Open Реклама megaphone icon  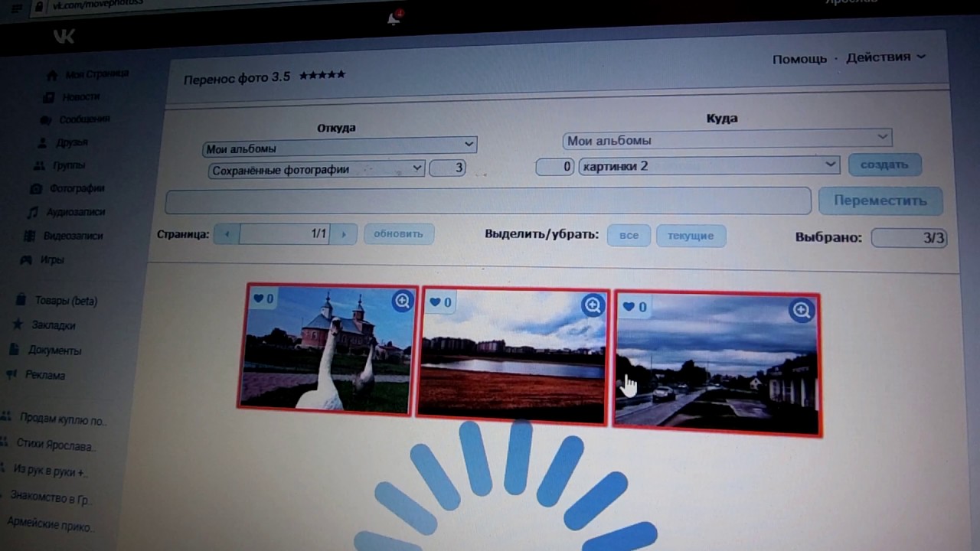pyautogui.click(x=11, y=374)
